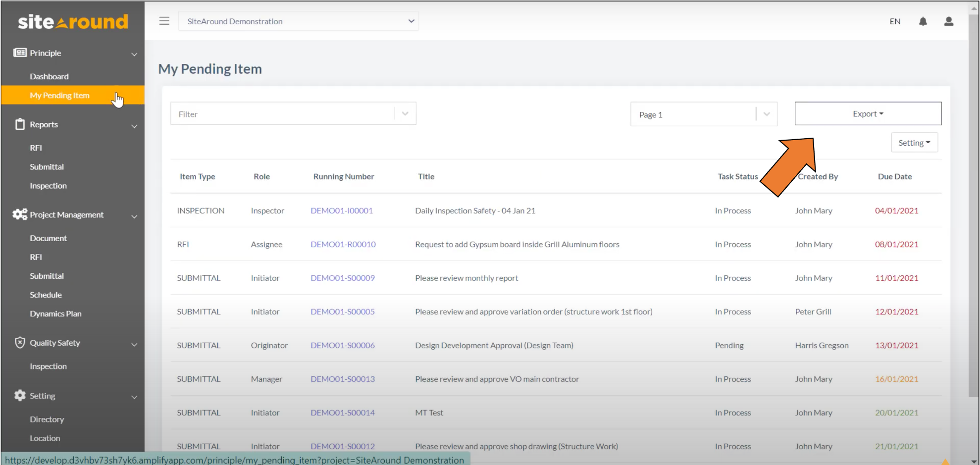Click the Project Management gears icon
The width and height of the screenshot is (980, 465).
point(20,214)
